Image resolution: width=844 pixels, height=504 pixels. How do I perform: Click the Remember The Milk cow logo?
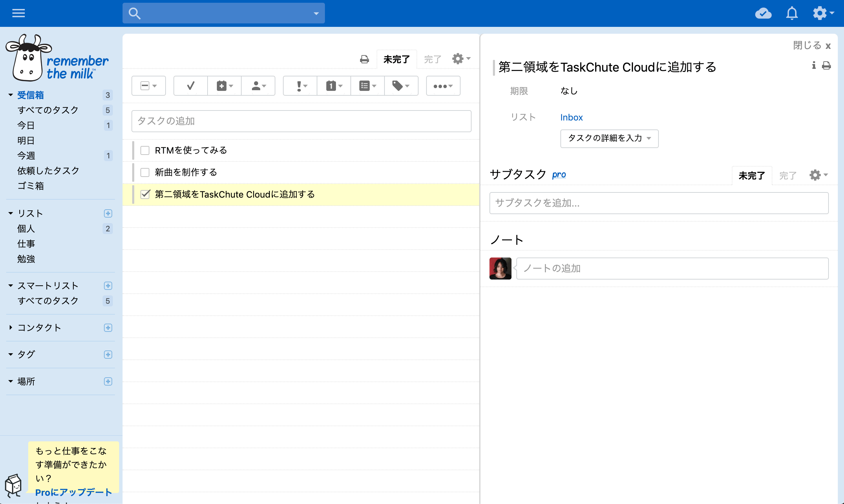point(57,58)
